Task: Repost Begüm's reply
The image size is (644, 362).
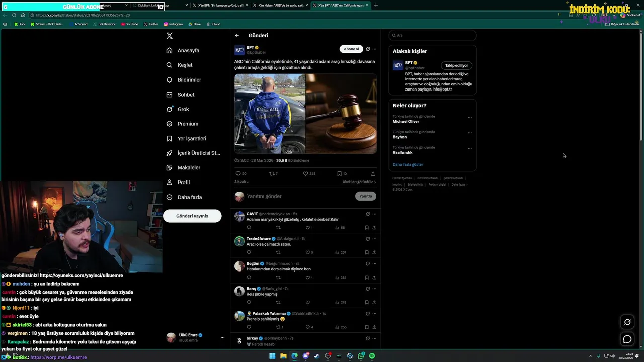Action: tap(278, 277)
